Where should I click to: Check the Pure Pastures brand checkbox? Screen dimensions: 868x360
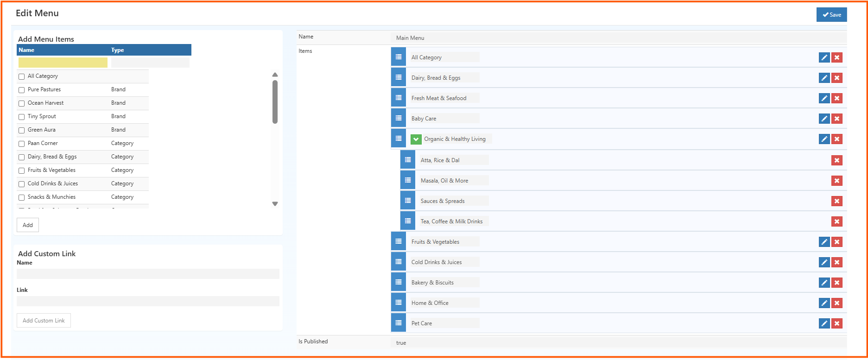(21, 90)
